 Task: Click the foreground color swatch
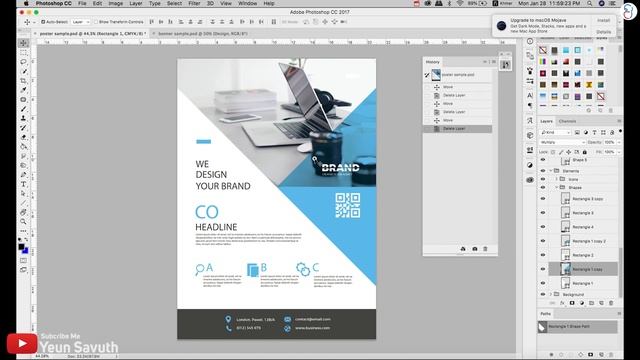tap(21, 246)
